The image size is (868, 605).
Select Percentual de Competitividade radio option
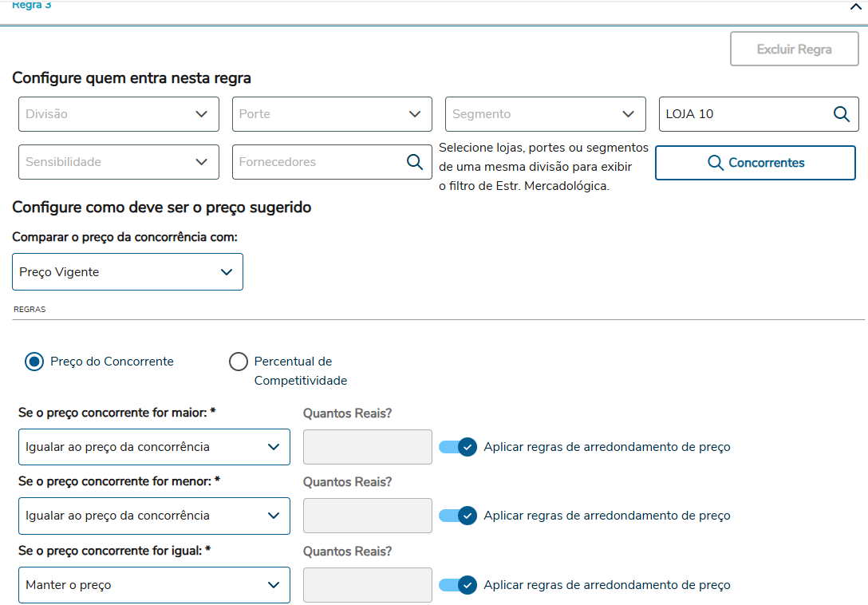click(239, 362)
